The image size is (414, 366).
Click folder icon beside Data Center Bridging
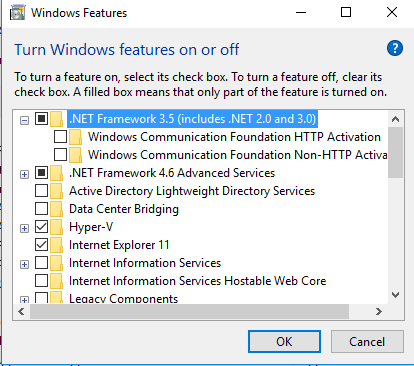57,209
